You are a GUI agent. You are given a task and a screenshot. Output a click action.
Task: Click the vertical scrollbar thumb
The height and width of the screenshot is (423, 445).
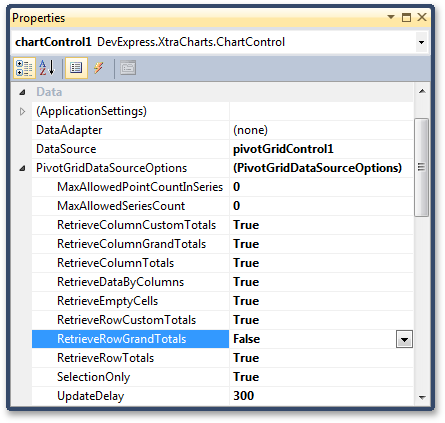coord(422,167)
